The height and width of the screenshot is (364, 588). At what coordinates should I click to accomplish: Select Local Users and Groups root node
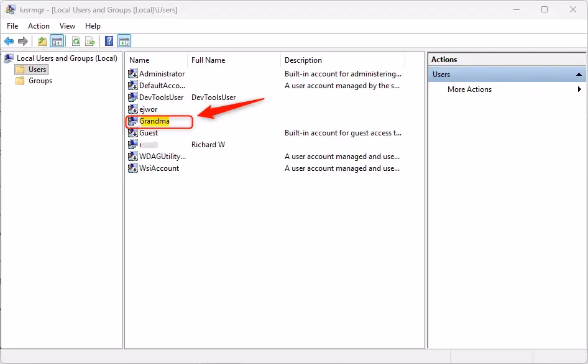[67, 58]
